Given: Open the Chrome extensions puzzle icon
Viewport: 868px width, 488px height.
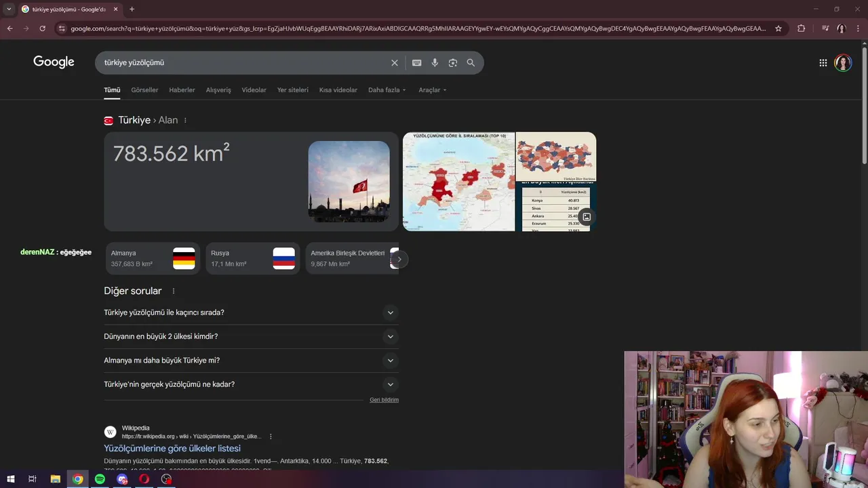Looking at the screenshot, I should (801, 28).
